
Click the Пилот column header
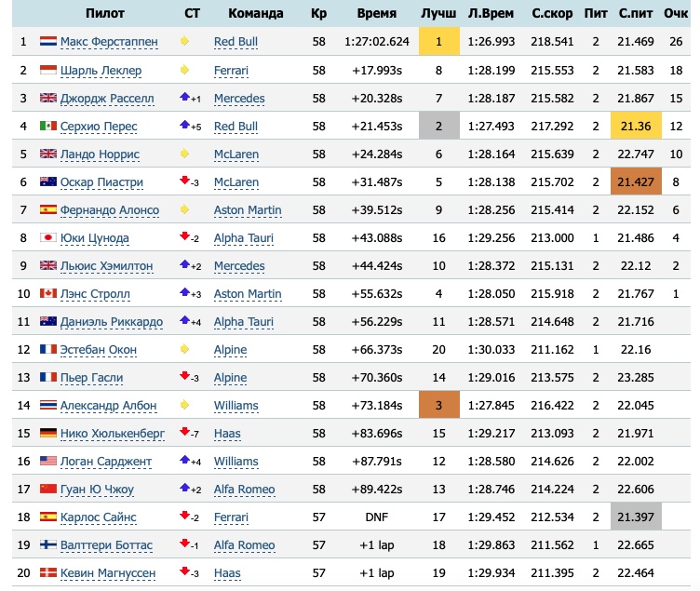pyautogui.click(x=105, y=13)
